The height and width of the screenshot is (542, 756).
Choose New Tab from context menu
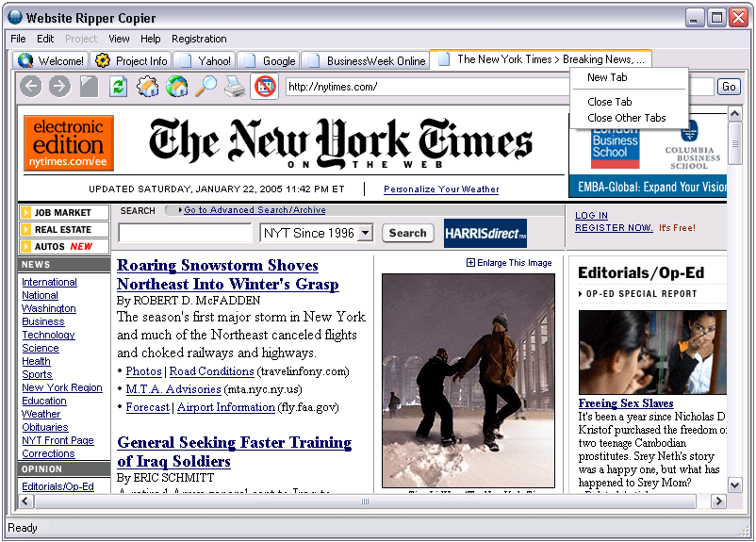point(628,77)
